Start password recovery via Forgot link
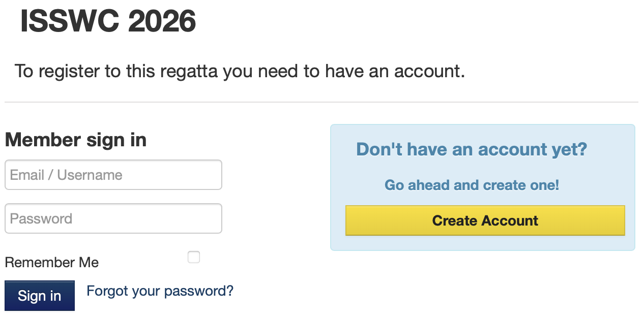Screen dimensions: 644x318 [x=160, y=291]
